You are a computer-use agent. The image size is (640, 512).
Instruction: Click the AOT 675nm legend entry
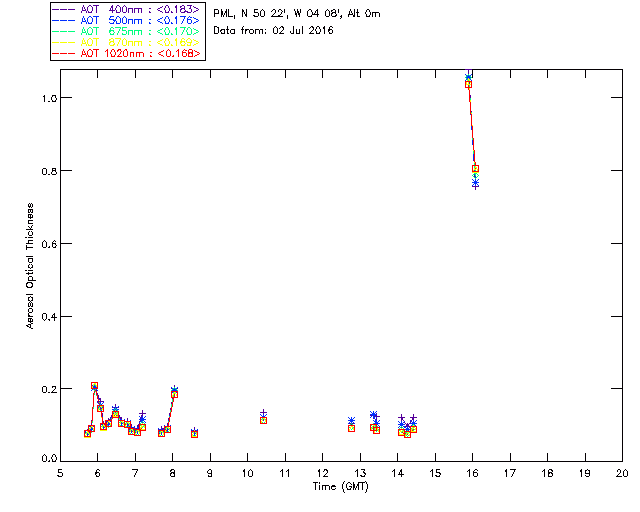click(127, 31)
